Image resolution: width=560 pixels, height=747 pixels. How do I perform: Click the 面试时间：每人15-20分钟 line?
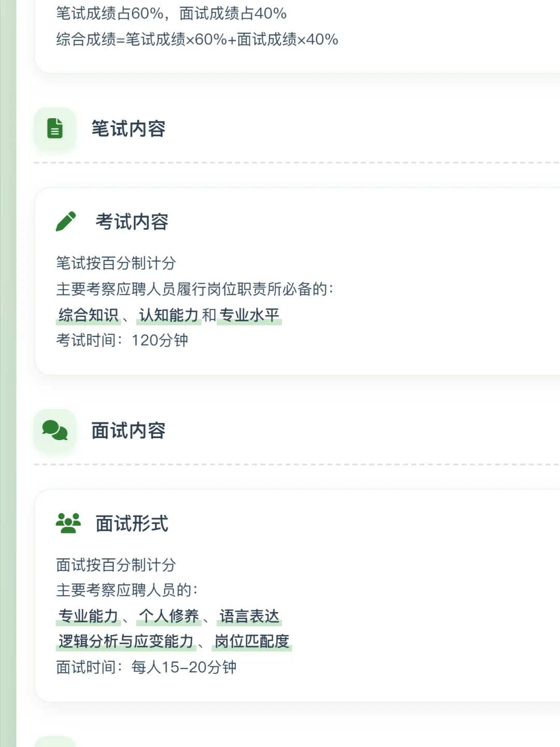tap(146, 667)
